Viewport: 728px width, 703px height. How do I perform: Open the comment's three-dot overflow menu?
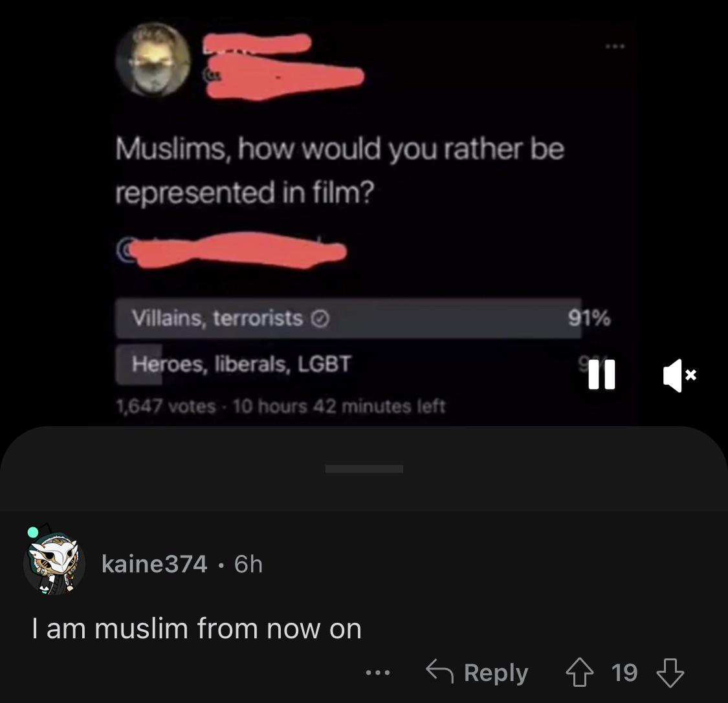tap(378, 673)
